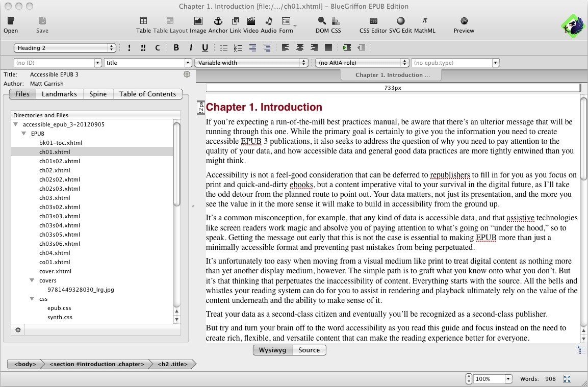Toggle numbered list
The image size is (588, 387).
click(238, 47)
